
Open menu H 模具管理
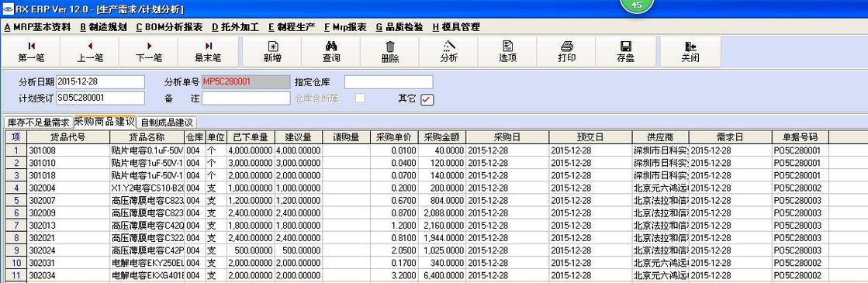(x=456, y=26)
